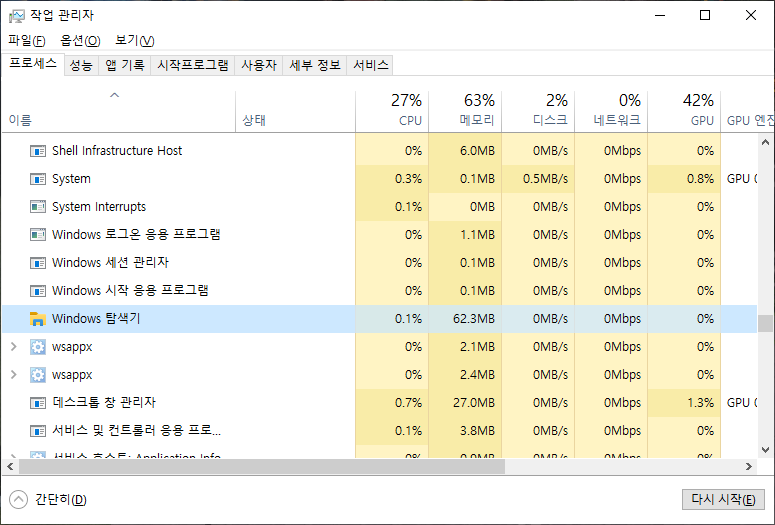This screenshot has width=775, height=525.
Task: Click the Shell Infrastructure Host process icon
Action: (x=38, y=151)
